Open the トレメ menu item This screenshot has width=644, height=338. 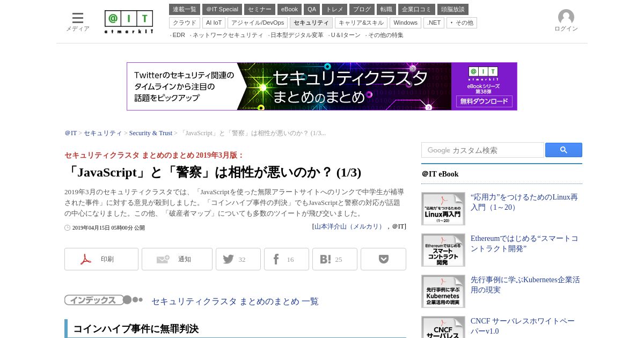click(x=334, y=9)
